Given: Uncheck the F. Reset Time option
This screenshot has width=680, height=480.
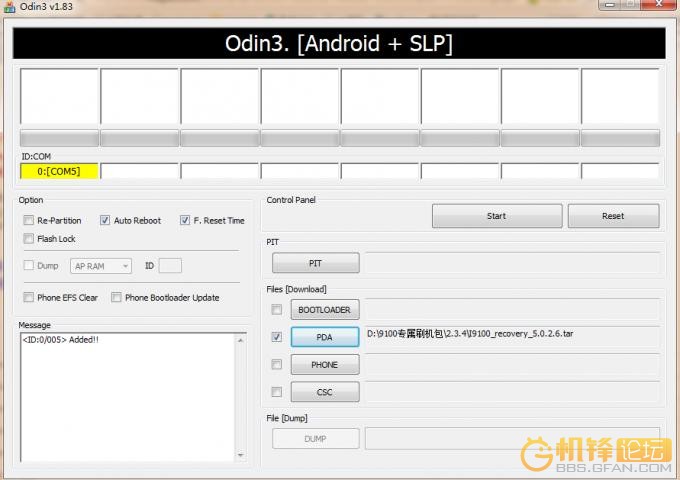Looking at the screenshot, I should click(x=185, y=220).
